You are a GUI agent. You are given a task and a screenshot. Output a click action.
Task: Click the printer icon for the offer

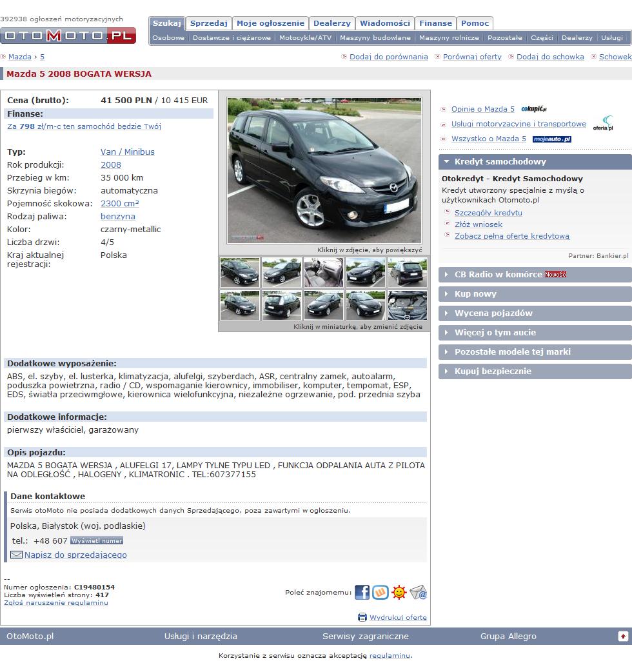tap(362, 617)
